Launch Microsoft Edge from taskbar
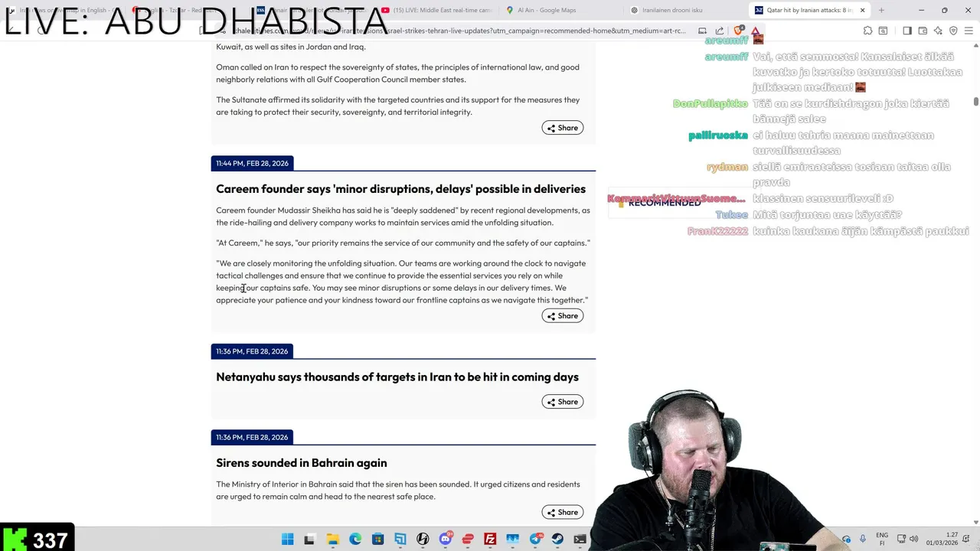The image size is (980, 551). coord(355,540)
